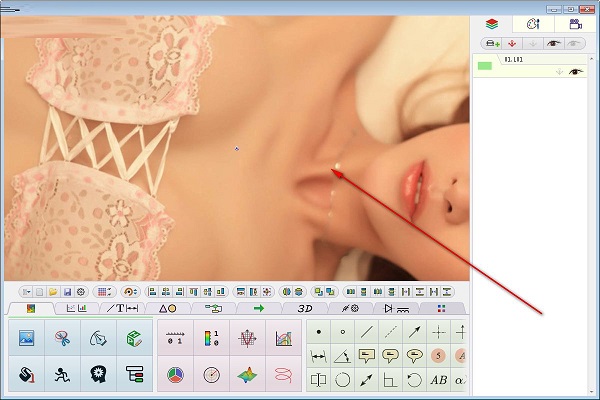Show all layers with the eye button

point(552,44)
